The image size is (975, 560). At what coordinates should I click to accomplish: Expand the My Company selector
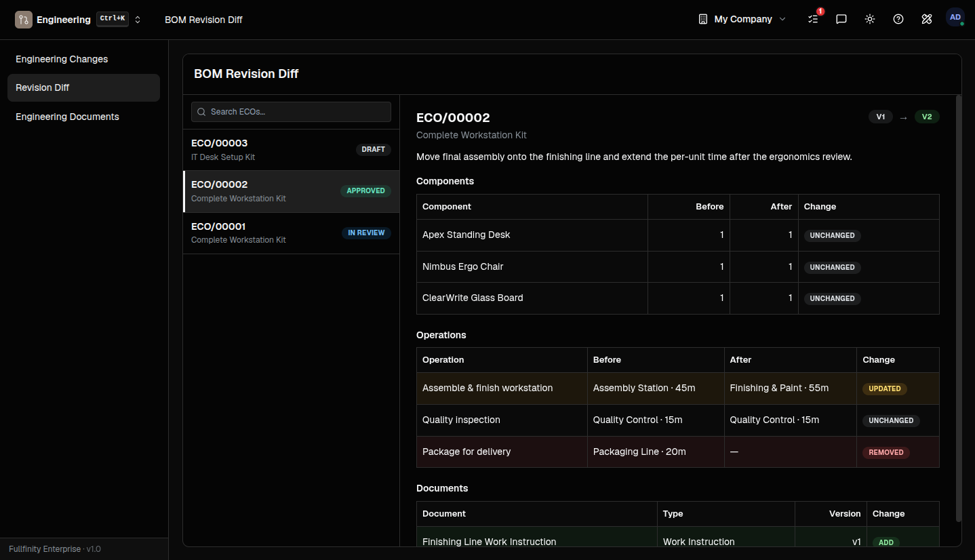pyautogui.click(x=742, y=19)
